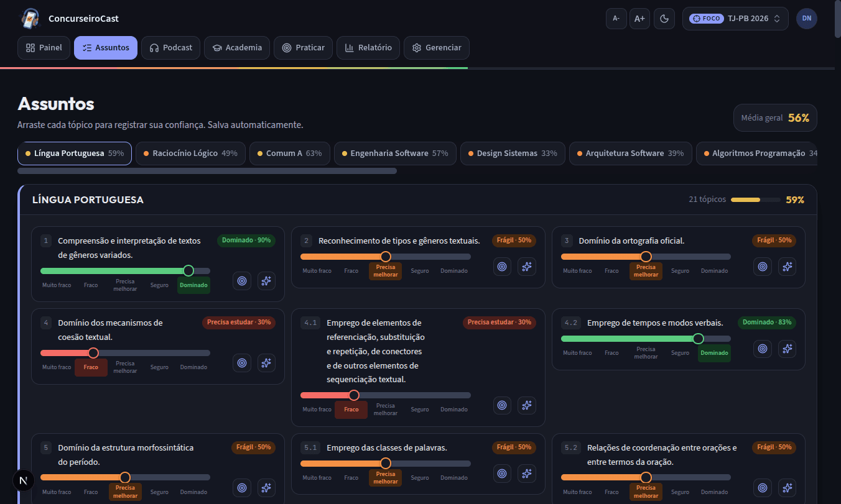The image size is (841, 504).
Task: Switch to the Academia tab
Action: pos(237,48)
